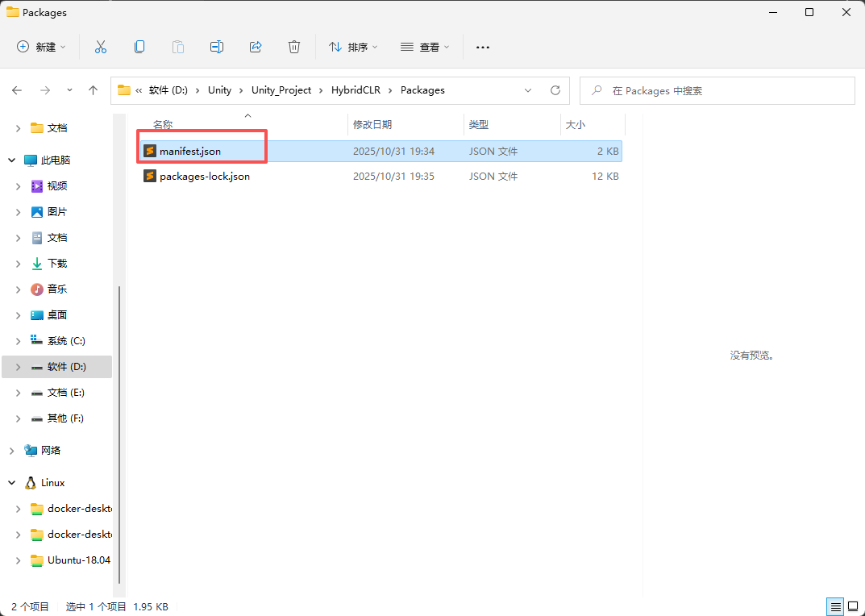Open 文档 (E:) drive in sidebar
Image resolution: width=865 pixels, height=616 pixels.
click(x=58, y=393)
